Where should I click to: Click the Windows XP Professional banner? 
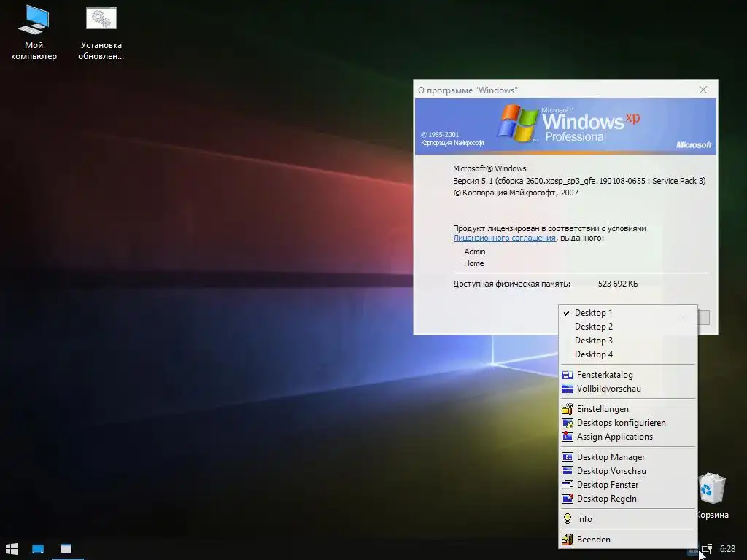[565, 126]
